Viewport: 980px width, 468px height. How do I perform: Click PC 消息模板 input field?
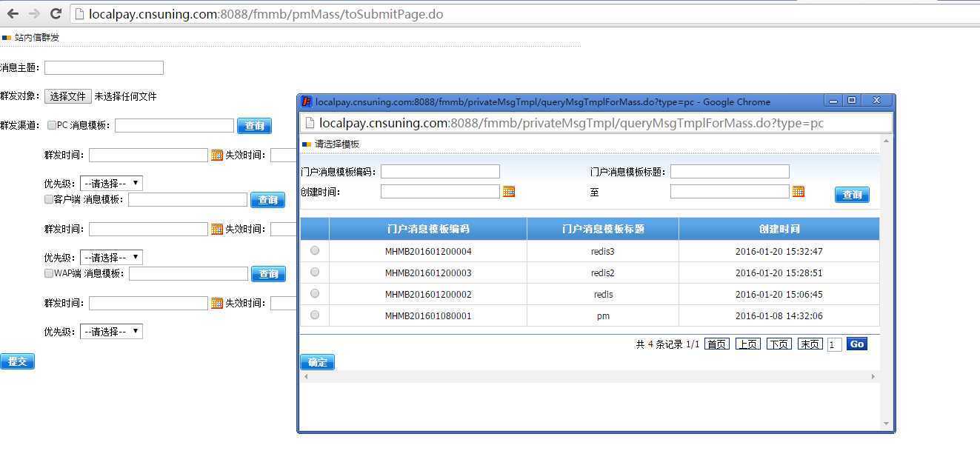174,126
